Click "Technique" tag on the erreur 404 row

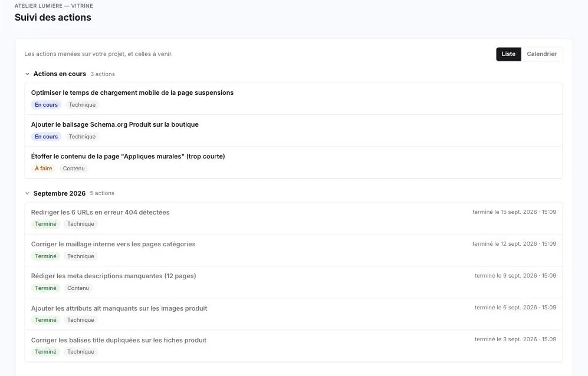click(81, 224)
